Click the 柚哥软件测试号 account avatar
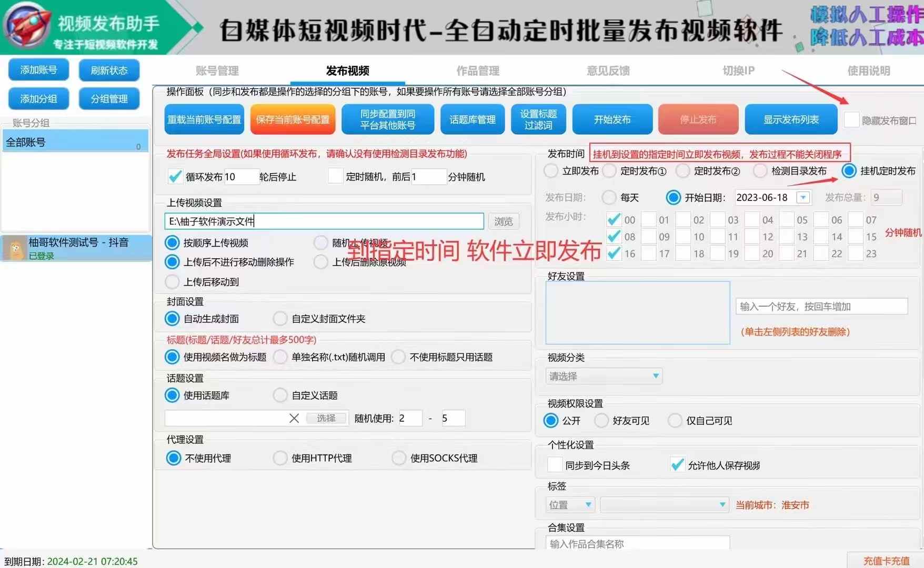The height and width of the screenshot is (568, 924). click(x=15, y=249)
